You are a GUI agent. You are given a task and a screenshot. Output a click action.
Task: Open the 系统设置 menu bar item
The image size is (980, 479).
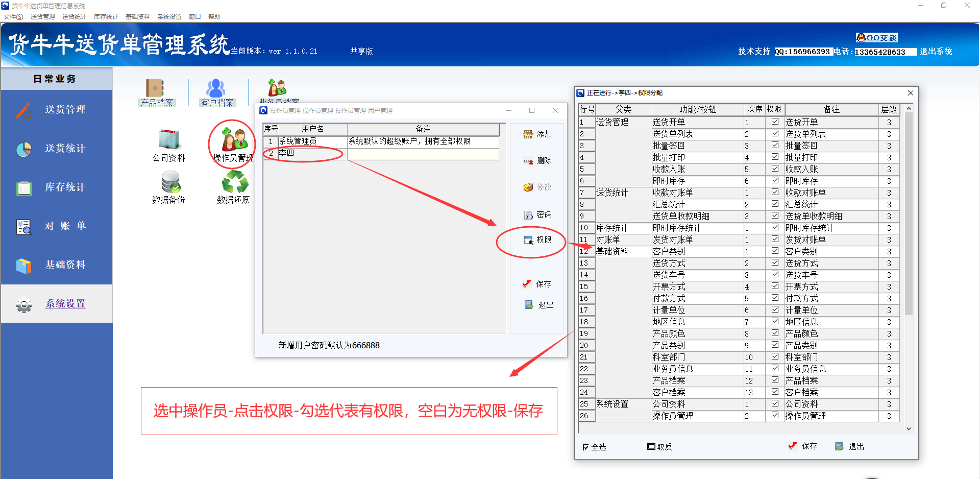click(169, 17)
